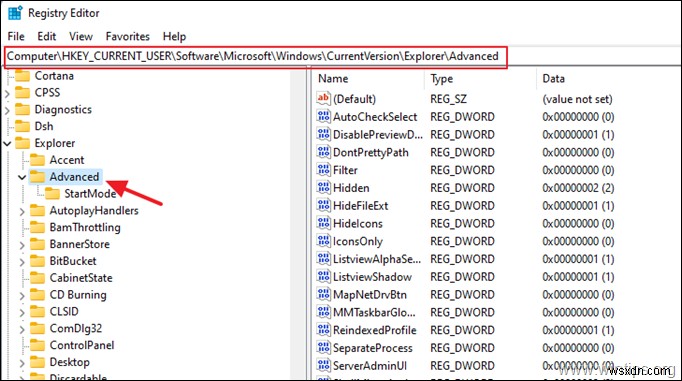This screenshot has width=682, height=381.
Task: Select the HideIcons value name
Action: point(358,224)
